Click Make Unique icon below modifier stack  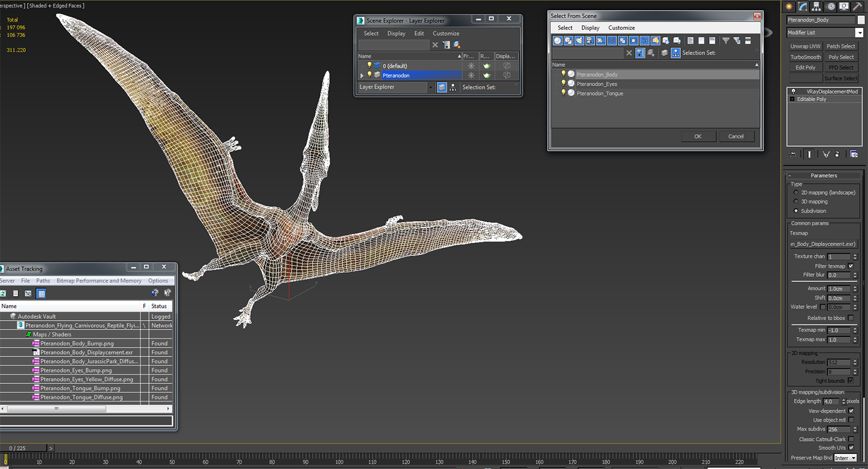click(x=826, y=154)
